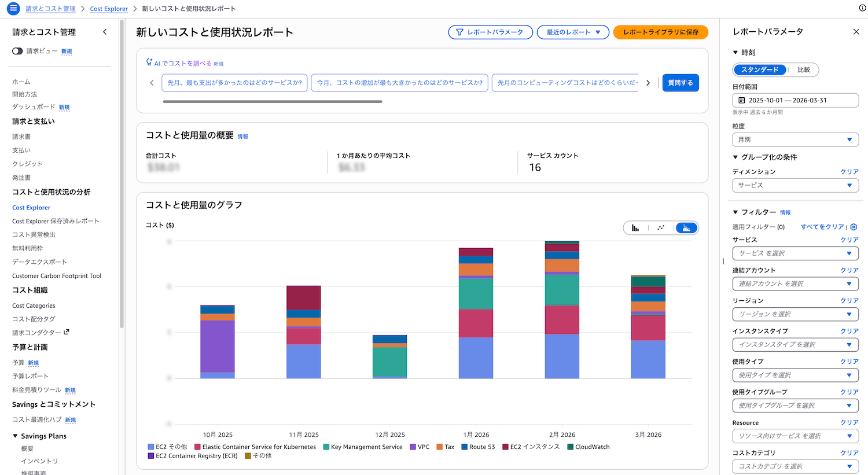Go to ダッシュボード in the sidebar

(x=34, y=107)
